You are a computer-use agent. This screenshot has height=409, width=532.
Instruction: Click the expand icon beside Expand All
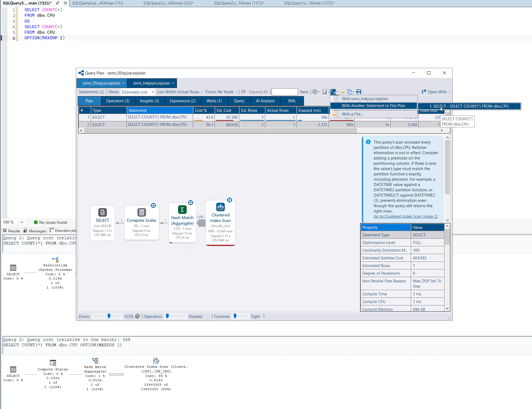point(243,92)
